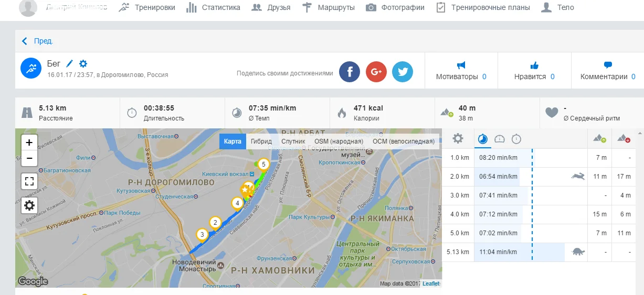Open the Статистика menu

pos(213,7)
